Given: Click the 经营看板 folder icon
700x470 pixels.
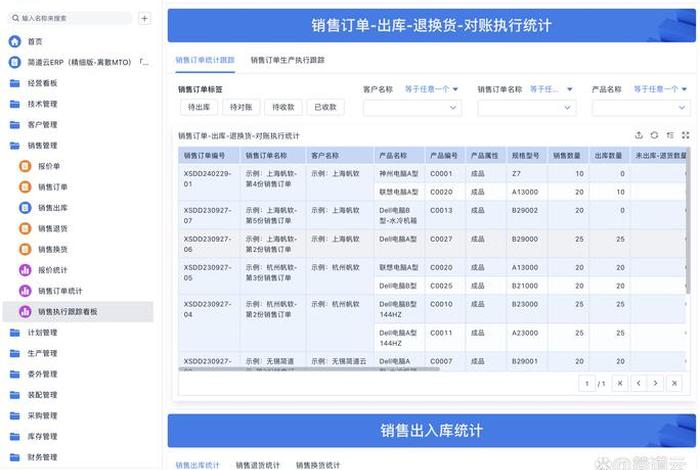Looking at the screenshot, I should 15,83.
